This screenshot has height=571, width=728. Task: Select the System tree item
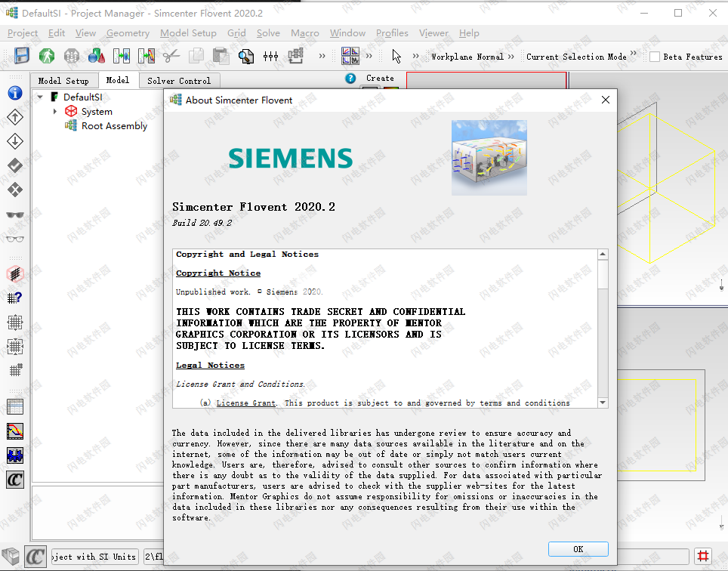(97, 112)
